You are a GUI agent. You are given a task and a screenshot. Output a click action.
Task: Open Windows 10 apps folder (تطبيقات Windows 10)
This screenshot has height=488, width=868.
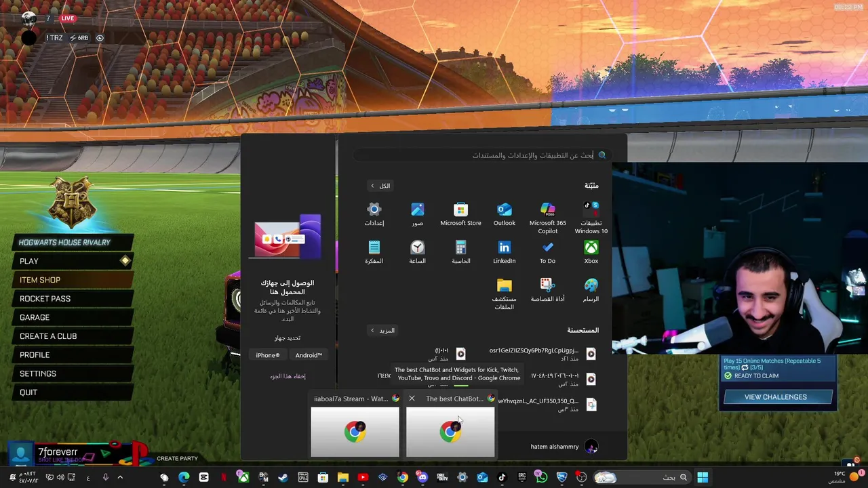(x=591, y=218)
